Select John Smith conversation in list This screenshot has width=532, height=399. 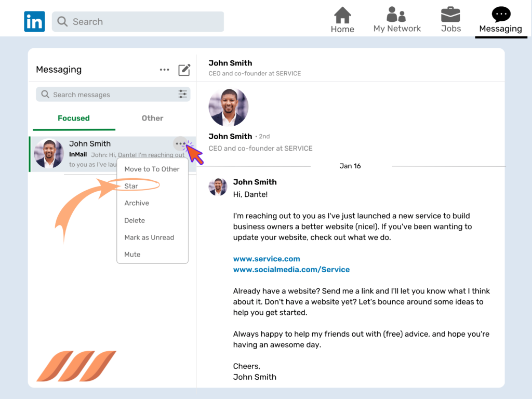pos(113,154)
